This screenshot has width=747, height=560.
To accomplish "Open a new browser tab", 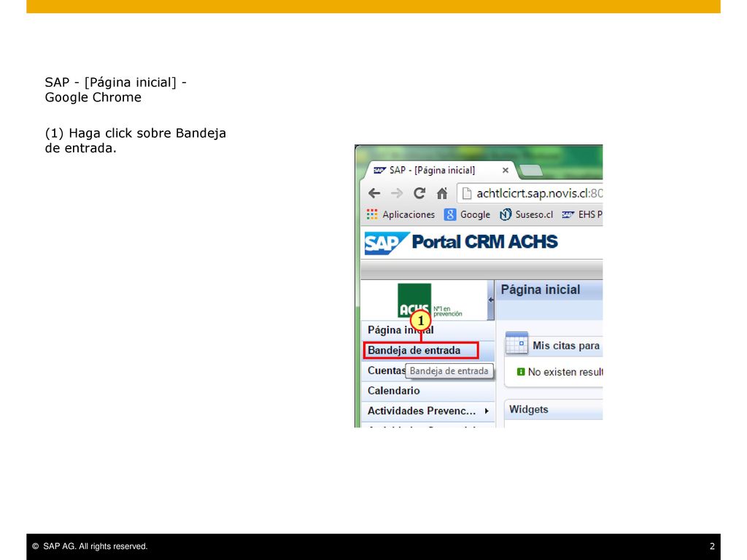I will pos(531,170).
